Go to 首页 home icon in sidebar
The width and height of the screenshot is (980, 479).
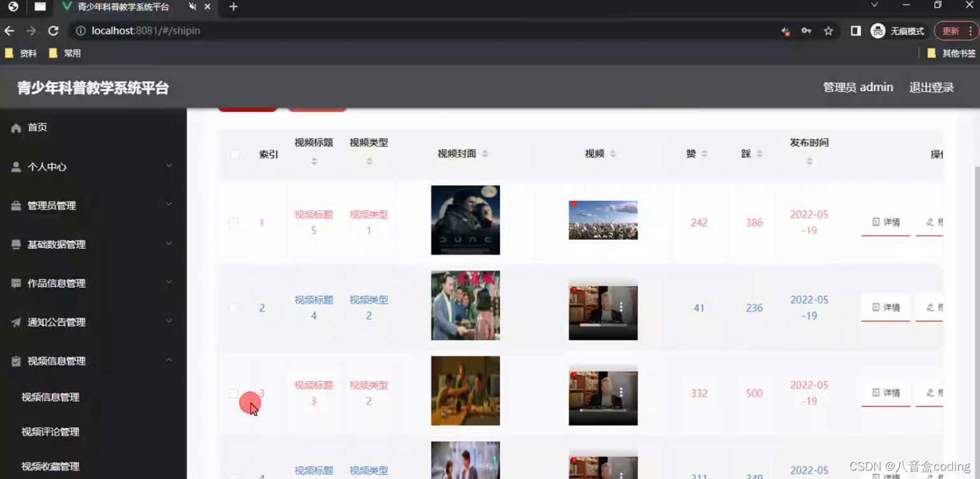point(16,128)
